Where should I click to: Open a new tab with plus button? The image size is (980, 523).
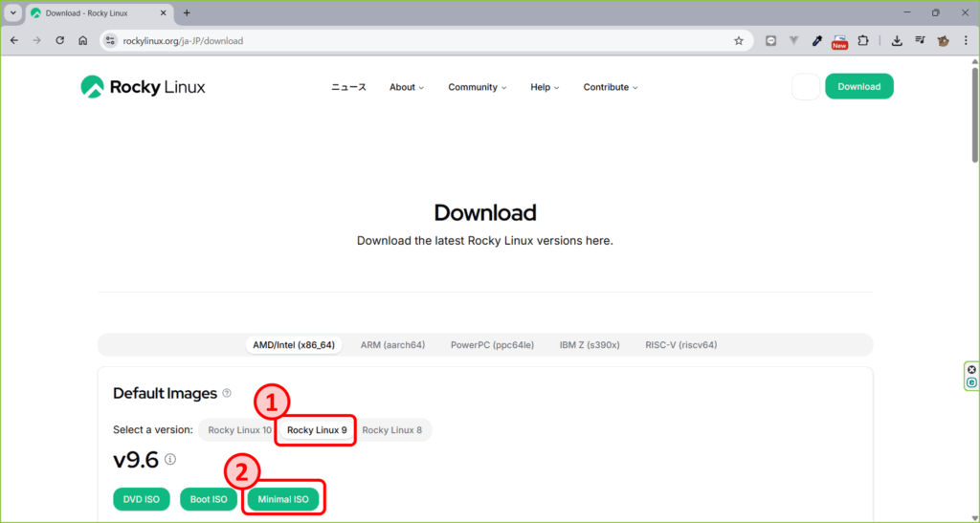pos(187,12)
